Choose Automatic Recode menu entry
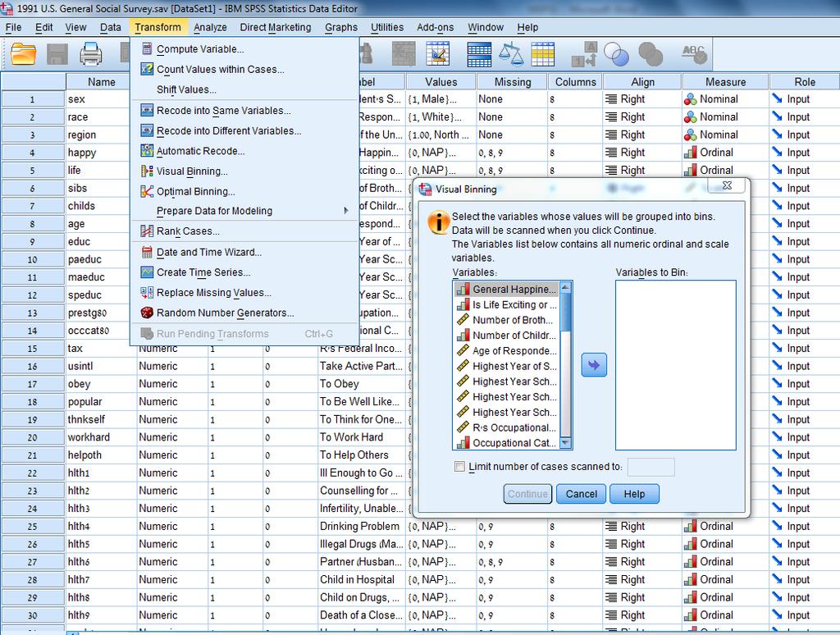 click(x=244, y=152)
